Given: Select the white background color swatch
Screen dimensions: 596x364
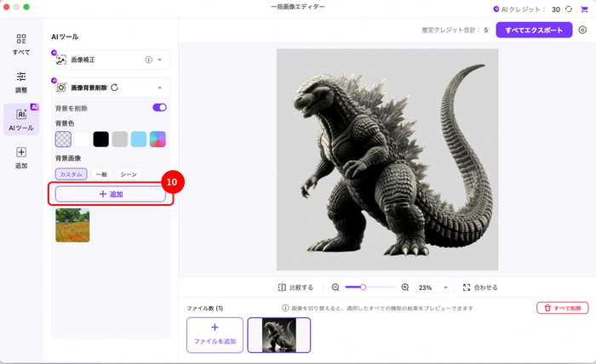Looking at the screenshot, I should coord(82,139).
